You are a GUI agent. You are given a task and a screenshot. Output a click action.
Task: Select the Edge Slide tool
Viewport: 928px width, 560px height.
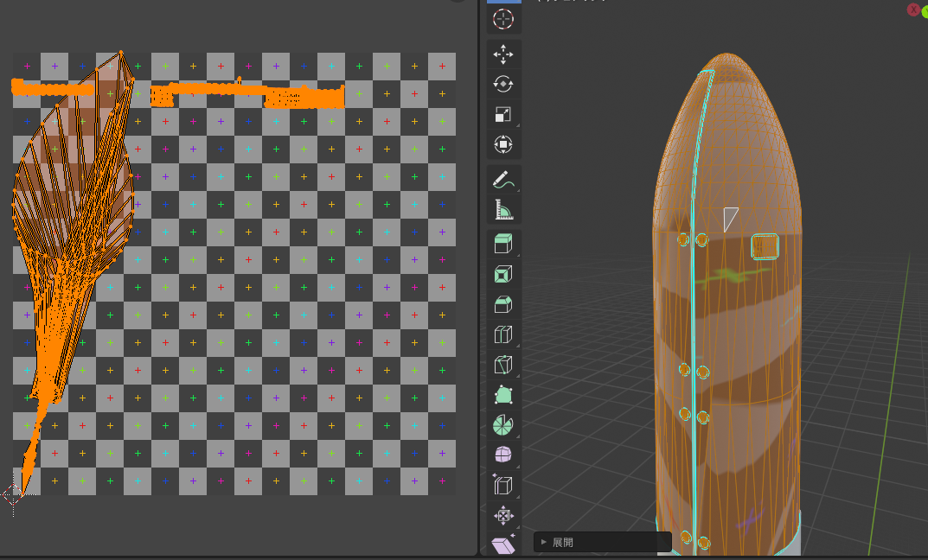(503, 485)
